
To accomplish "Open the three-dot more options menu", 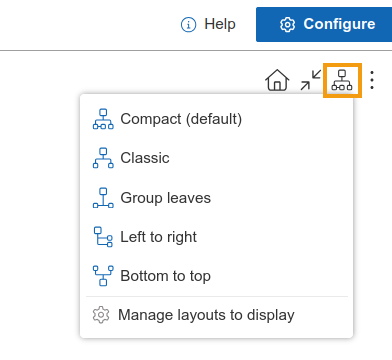I will (x=372, y=80).
